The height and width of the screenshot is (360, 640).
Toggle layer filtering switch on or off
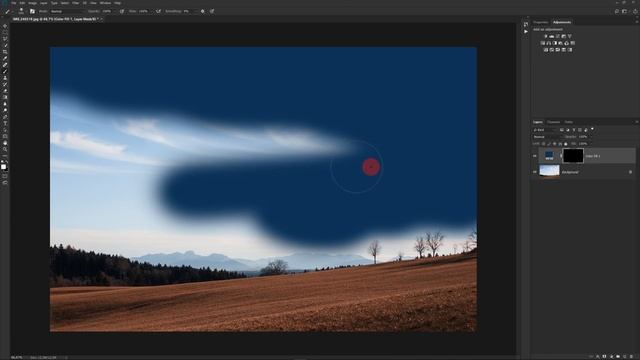[x=592, y=129]
